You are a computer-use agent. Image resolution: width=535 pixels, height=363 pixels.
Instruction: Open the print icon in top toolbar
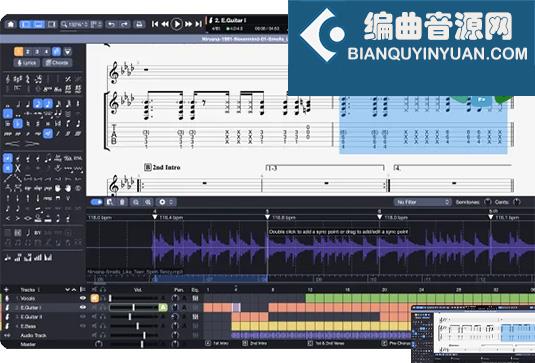(139, 24)
